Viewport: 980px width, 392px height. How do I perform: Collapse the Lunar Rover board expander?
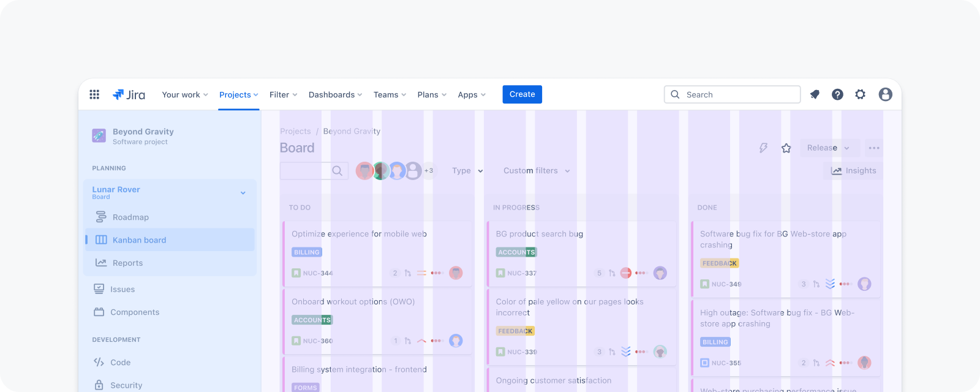point(243,193)
